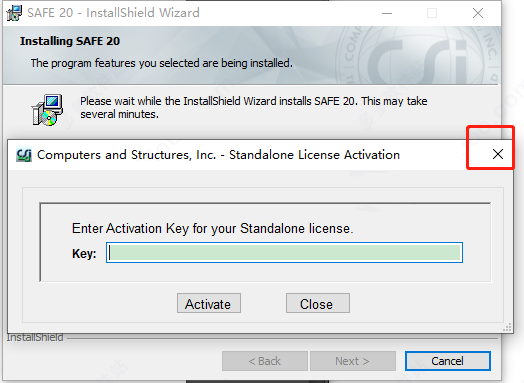Click the 'Installing SAFE 20' heading
The image size is (524, 383).
pos(70,41)
